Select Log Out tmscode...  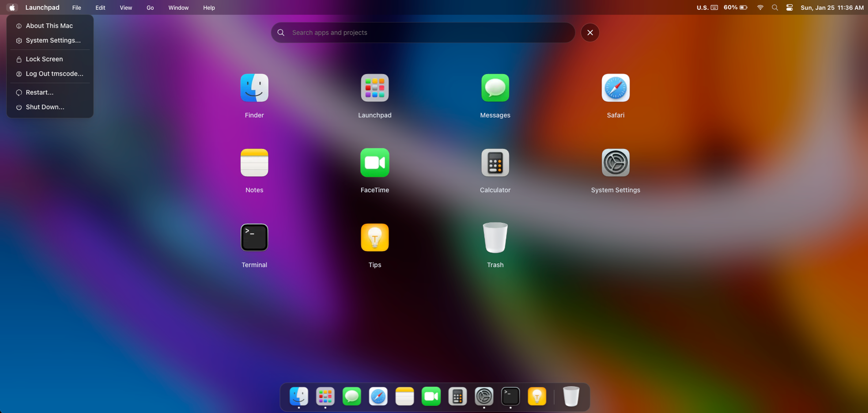tap(50, 74)
